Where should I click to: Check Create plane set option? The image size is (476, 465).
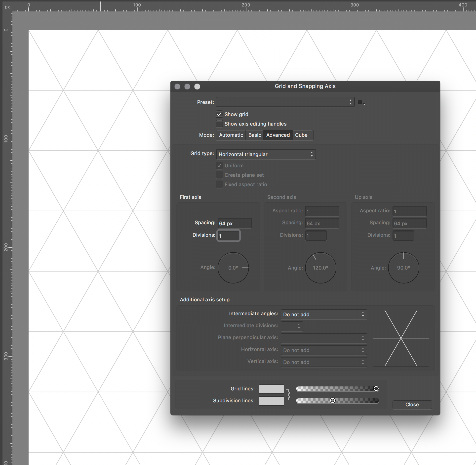(219, 175)
